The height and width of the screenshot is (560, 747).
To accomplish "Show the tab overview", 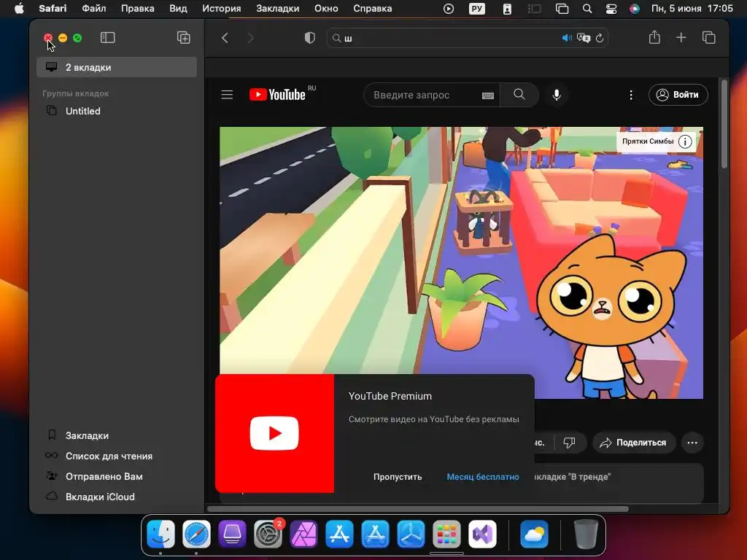I will pyautogui.click(x=709, y=38).
